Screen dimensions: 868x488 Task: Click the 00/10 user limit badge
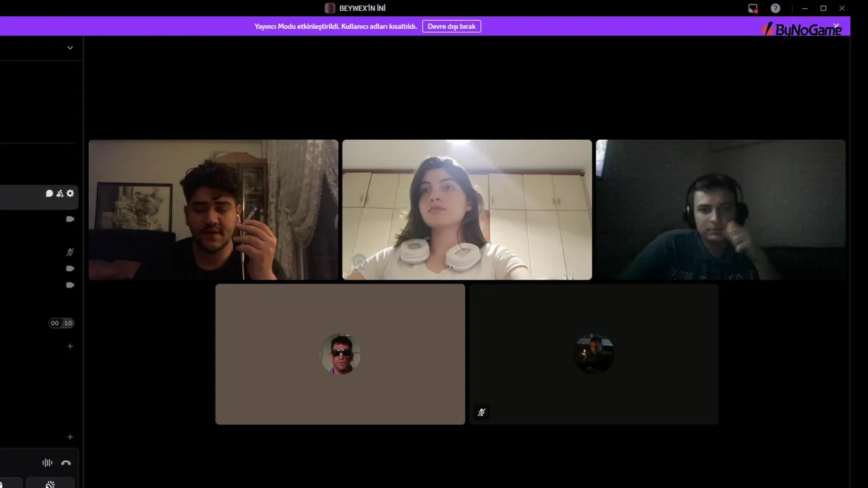click(61, 323)
